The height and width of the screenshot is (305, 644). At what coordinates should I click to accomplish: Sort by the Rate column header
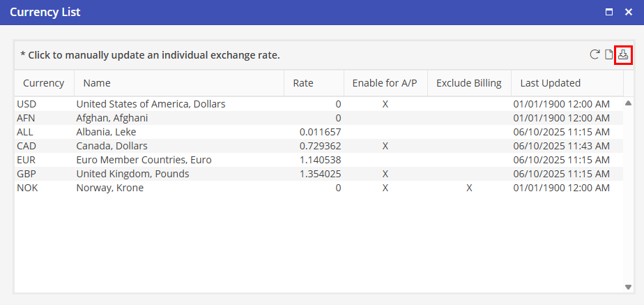[303, 83]
